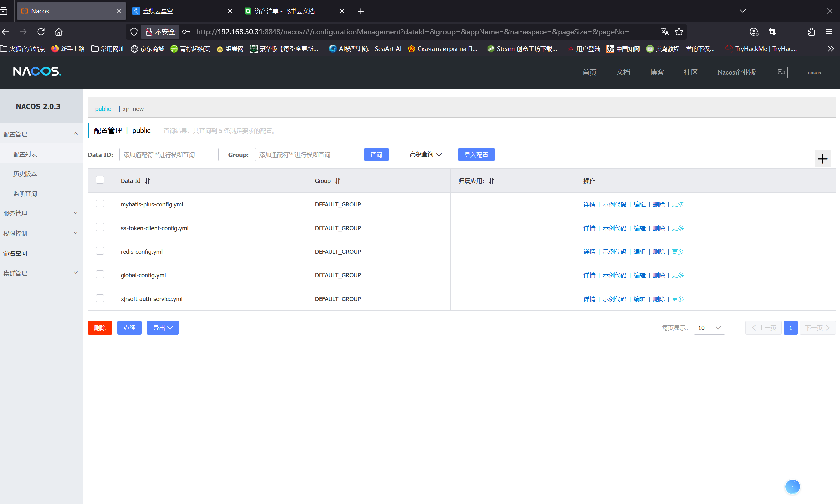The height and width of the screenshot is (504, 840).
Task: Open 监听查询 in the sidebar
Action: pos(25,193)
